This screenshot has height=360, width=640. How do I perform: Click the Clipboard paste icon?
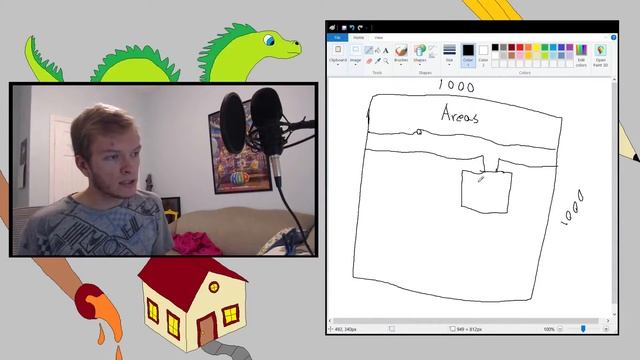(x=338, y=50)
